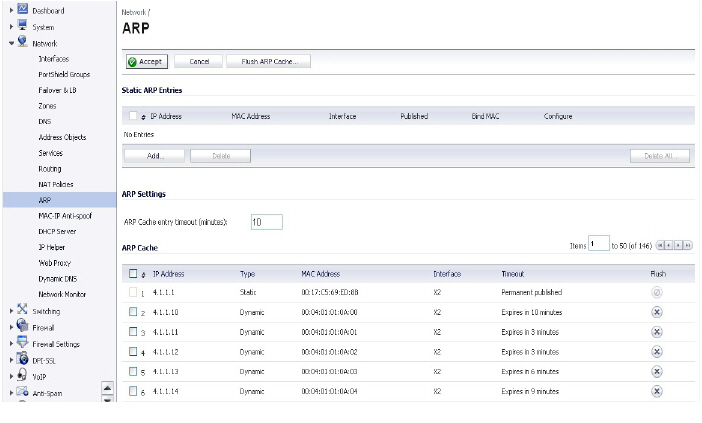The height and width of the screenshot is (423, 702).
Task: Open Failover & LB page
Action: tap(57, 90)
